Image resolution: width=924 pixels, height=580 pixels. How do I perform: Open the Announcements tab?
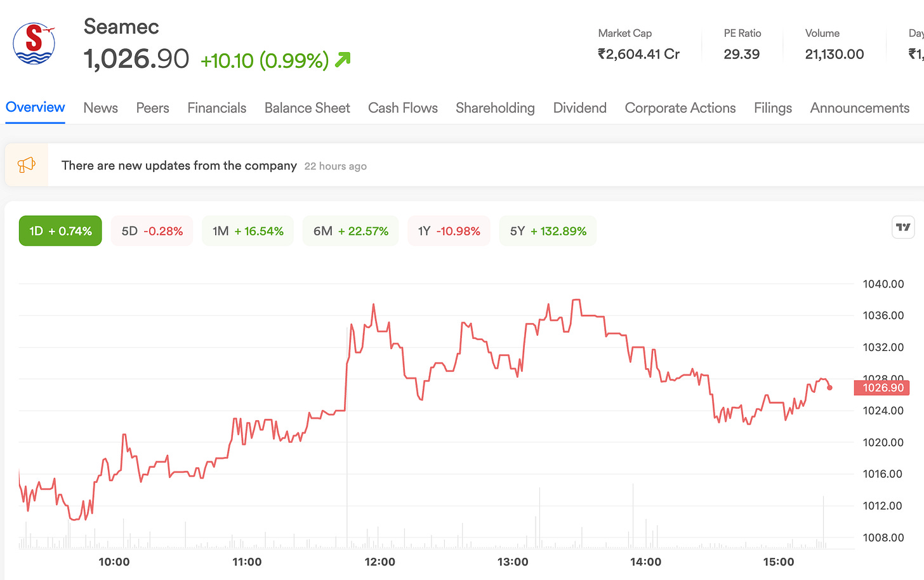tap(860, 108)
